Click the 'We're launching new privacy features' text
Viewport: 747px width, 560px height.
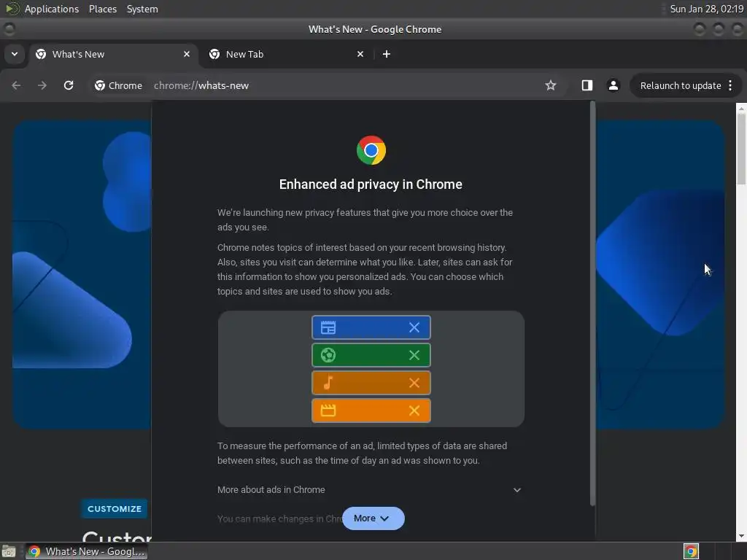[x=365, y=219]
